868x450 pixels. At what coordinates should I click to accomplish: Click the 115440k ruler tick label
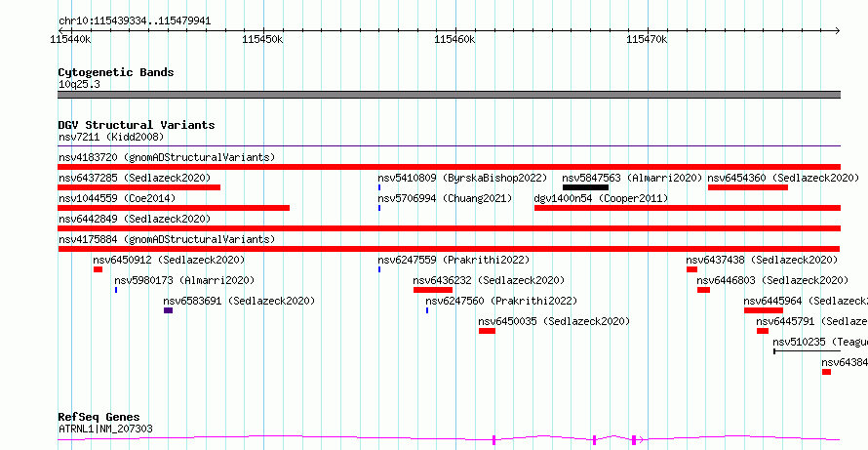(71, 40)
